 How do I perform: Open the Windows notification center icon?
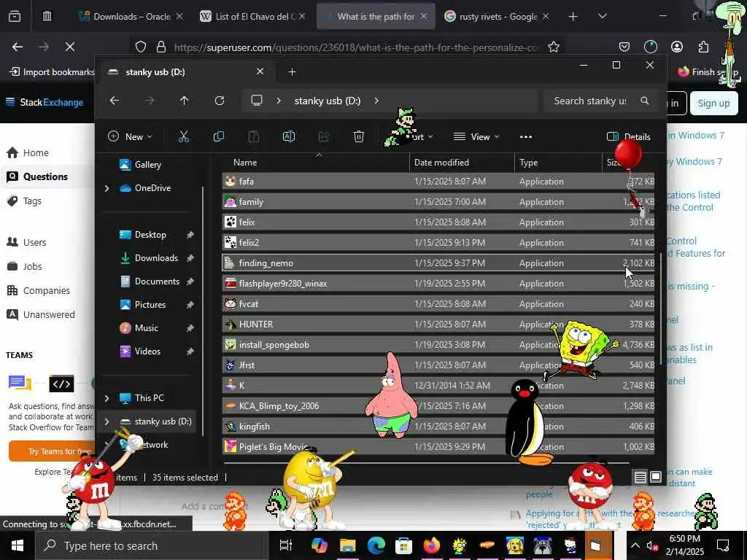click(x=723, y=545)
